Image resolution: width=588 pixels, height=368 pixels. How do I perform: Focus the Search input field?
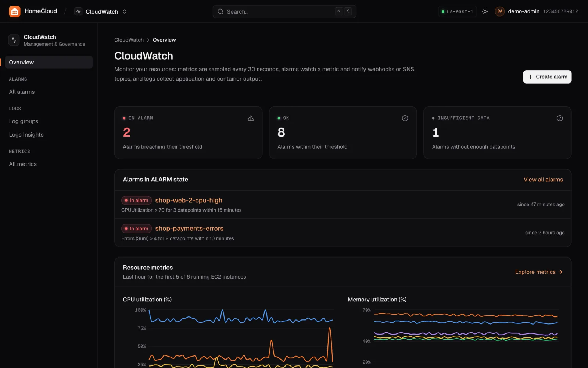click(284, 11)
